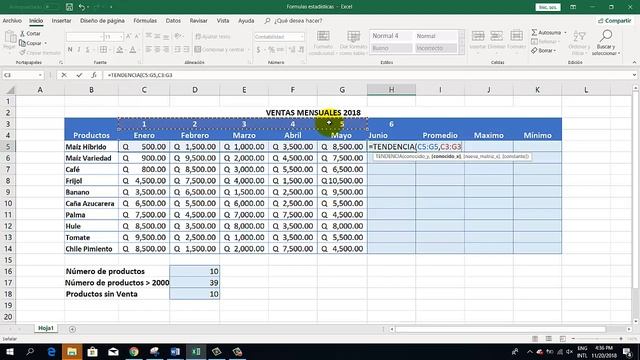The width and height of the screenshot is (640, 360).
Task: Open the font size dropdown
Action: (x=121, y=37)
